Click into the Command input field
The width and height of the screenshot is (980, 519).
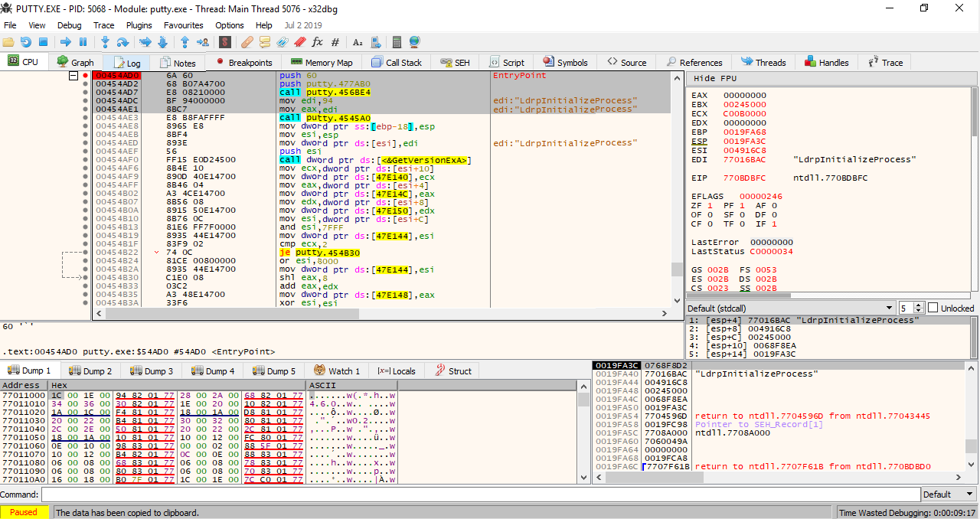pyautogui.click(x=479, y=495)
